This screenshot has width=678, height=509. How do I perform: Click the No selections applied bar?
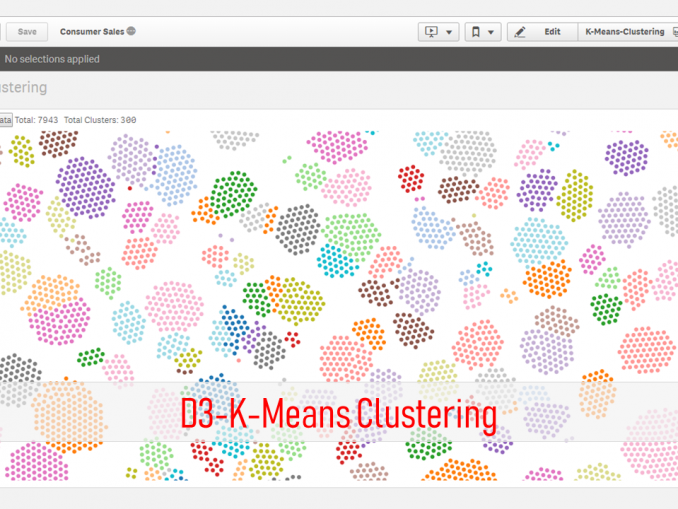[52, 59]
